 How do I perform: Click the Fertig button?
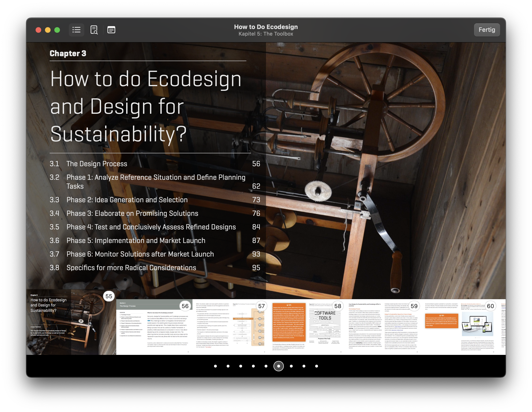coord(487,30)
